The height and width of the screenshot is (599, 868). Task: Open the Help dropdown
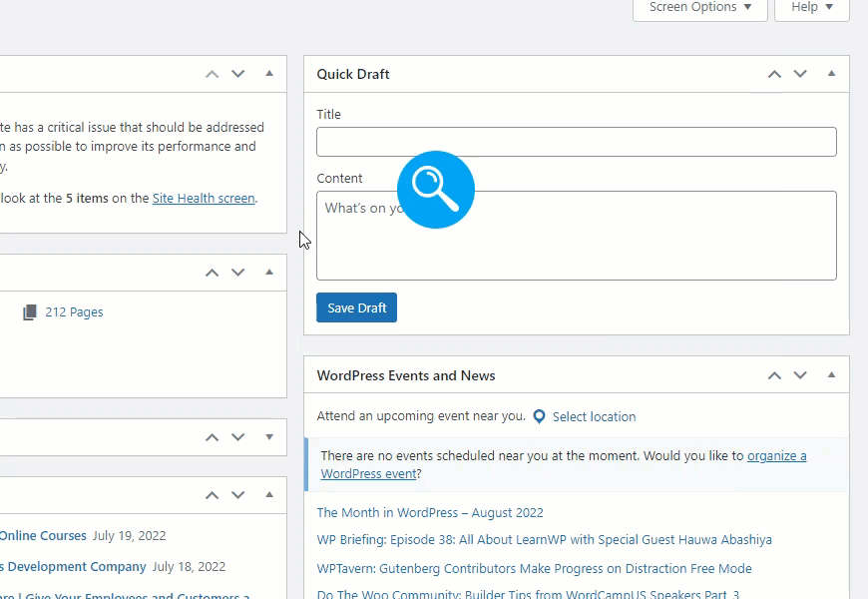[811, 7]
